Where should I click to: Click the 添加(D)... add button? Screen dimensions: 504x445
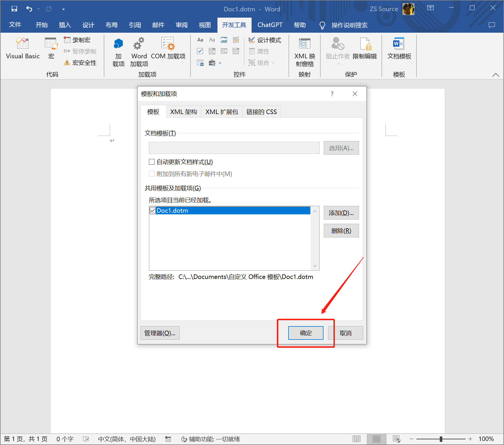click(341, 213)
